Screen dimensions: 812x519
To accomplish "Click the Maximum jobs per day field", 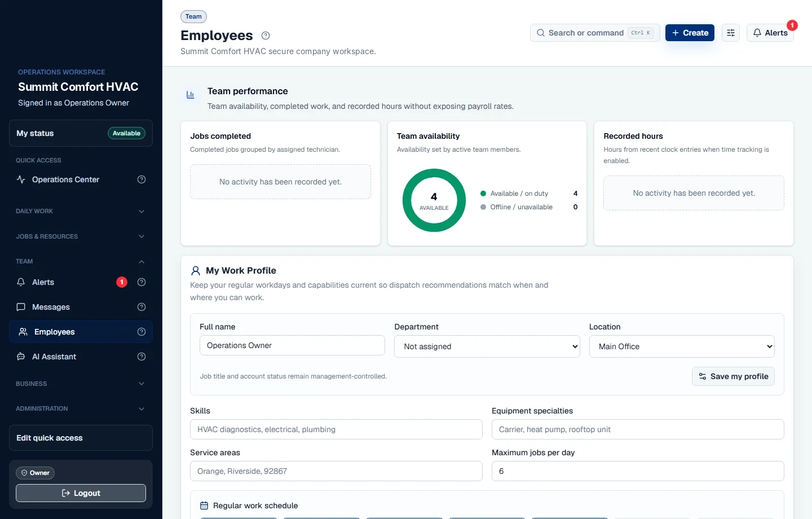I will 638,471.
